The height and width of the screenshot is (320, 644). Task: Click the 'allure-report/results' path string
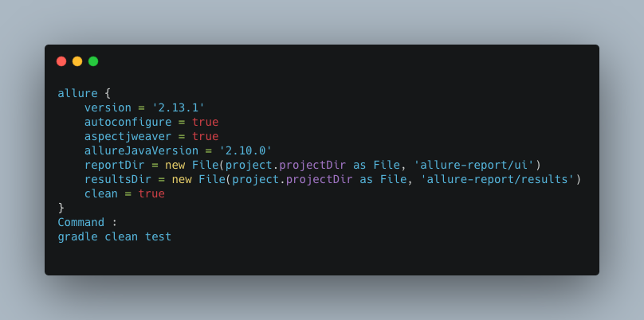tap(497, 180)
